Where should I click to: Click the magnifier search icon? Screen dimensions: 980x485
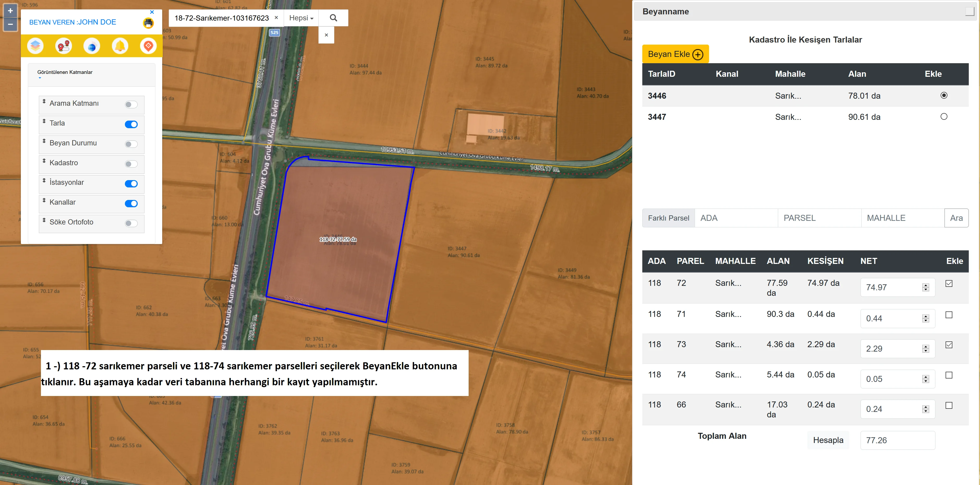(333, 18)
